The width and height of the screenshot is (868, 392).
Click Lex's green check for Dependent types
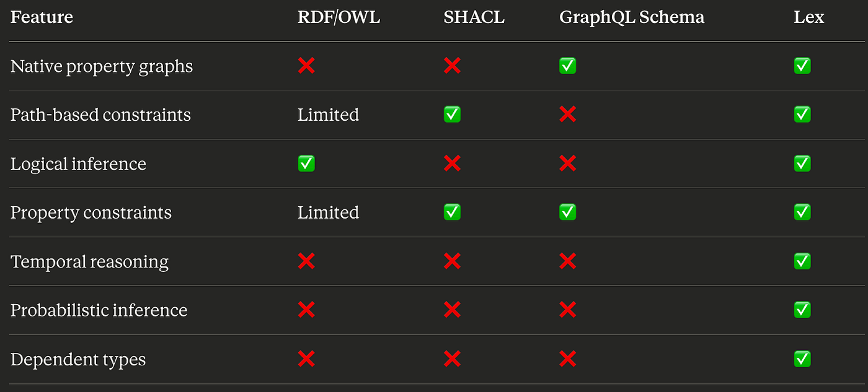(x=802, y=359)
